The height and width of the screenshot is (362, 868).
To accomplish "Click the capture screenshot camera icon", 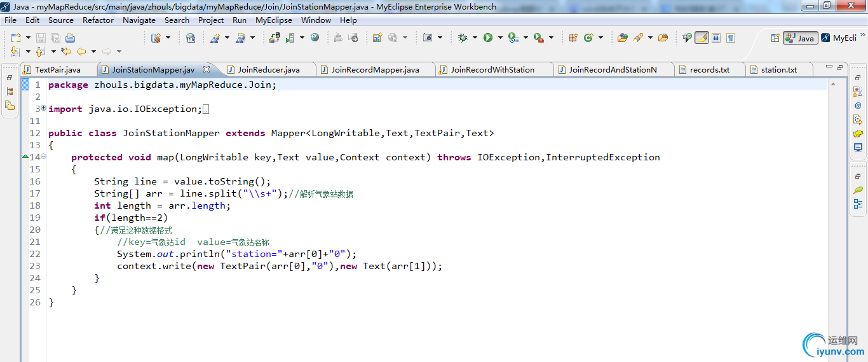I will point(428,38).
